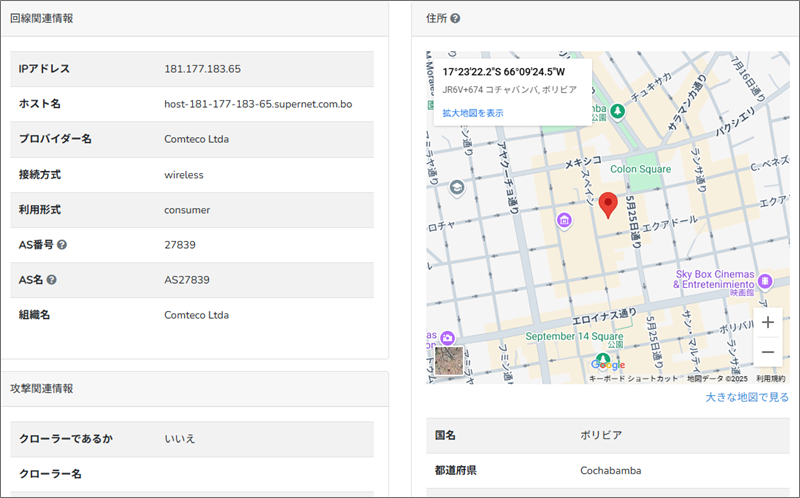
Task: Click the purple museum marker on map
Action: pos(565,220)
